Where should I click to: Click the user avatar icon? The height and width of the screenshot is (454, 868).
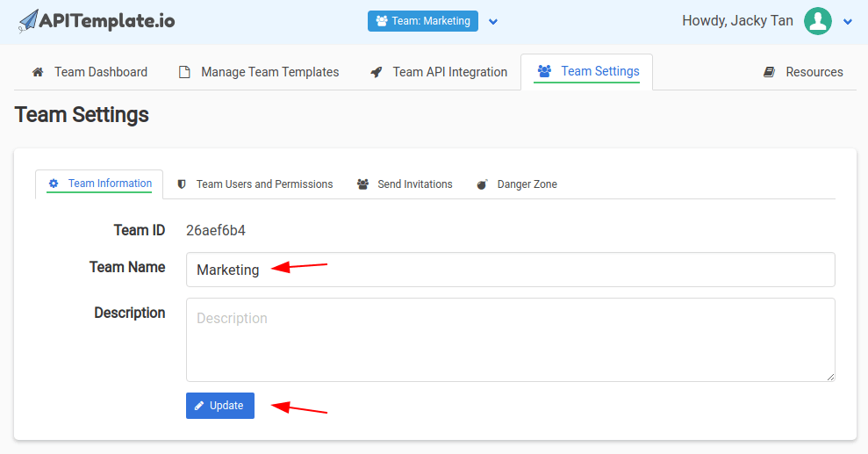[x=817, y=21]
